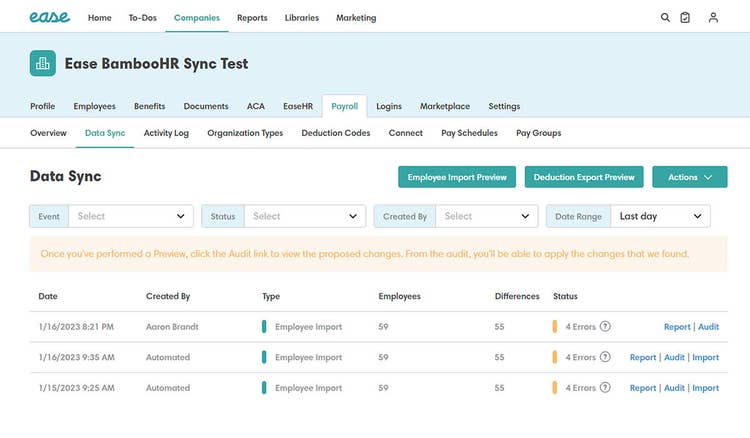Open the Pay Groups sub-tab

pos(539,133)
